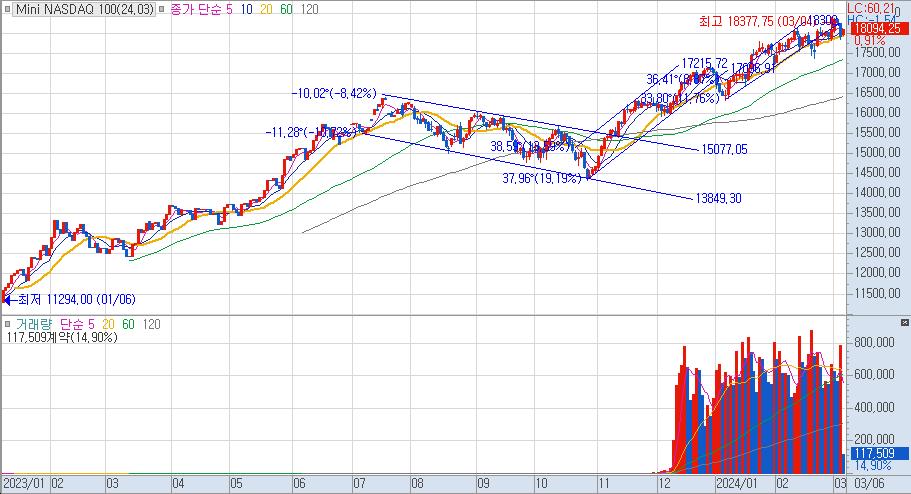
Task: Click the 13849,30 channel line label
Action: click(x=718, y=199)
